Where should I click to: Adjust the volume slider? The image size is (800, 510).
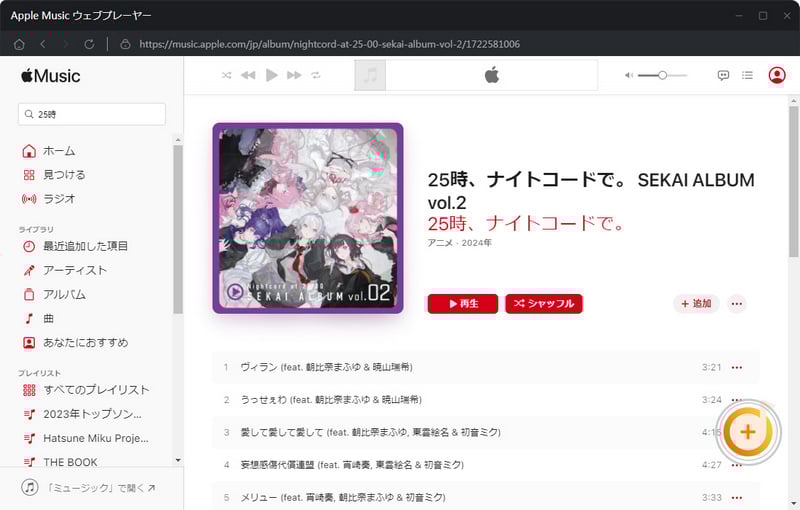click(662, 75)
